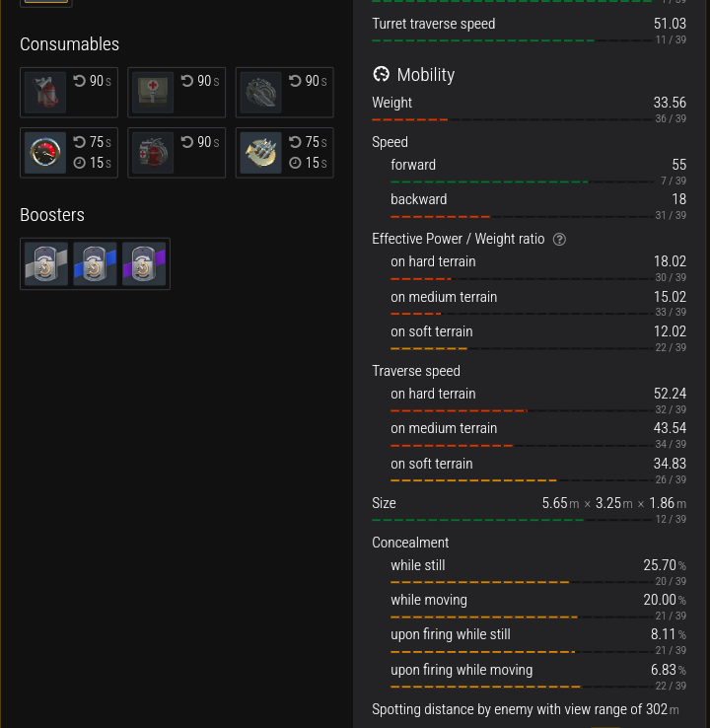Choose the silver standard booster
710x728 pixels.
click(x=46, y=263)
